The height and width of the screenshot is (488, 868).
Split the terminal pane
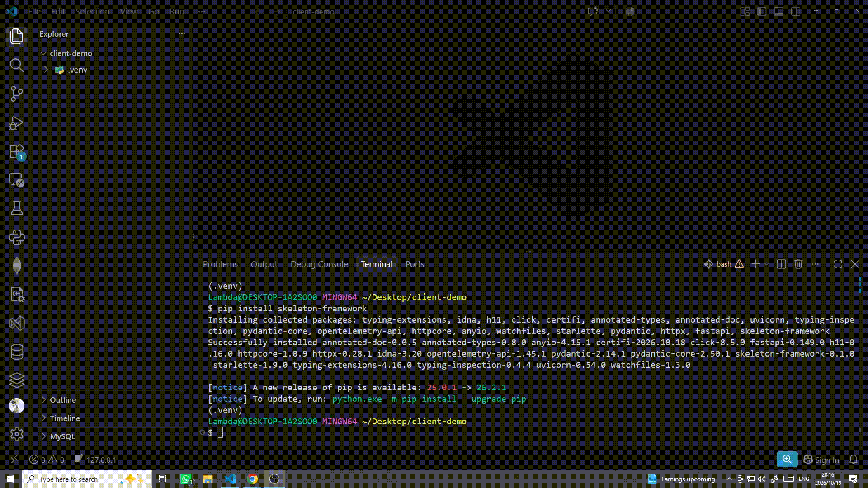781,264
